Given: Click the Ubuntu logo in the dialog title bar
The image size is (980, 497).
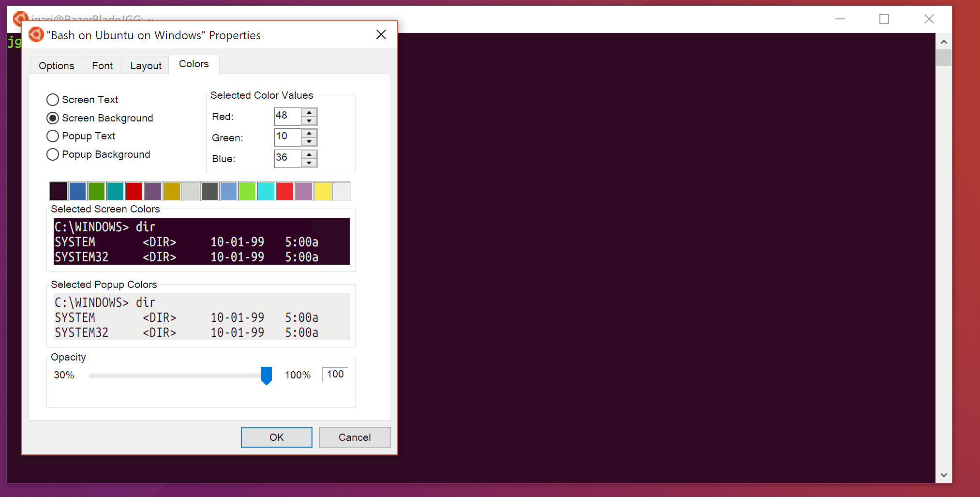Looking at the screenshot, I should [x=36, y=34].
